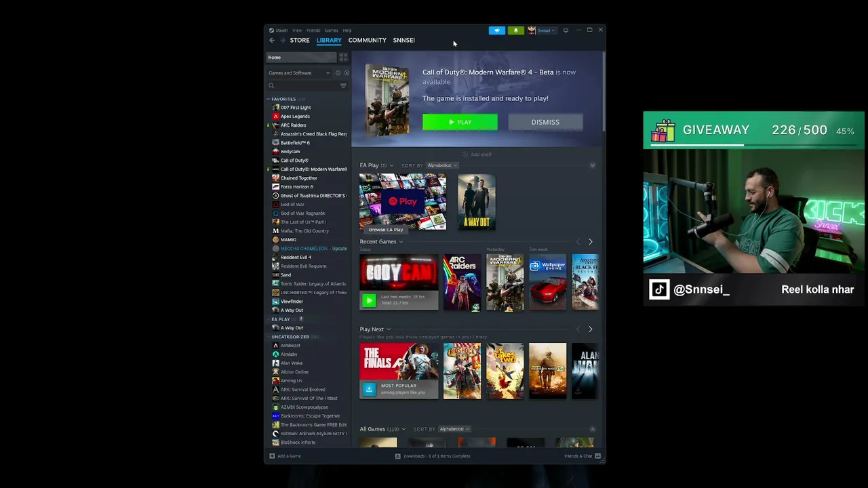
Task: Show recent activity clock filter icon
Action: [338, 73]
